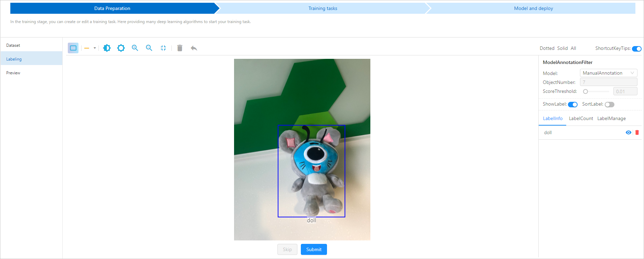
Task: Select the Solid line style
Action: (x=562, y=48)
